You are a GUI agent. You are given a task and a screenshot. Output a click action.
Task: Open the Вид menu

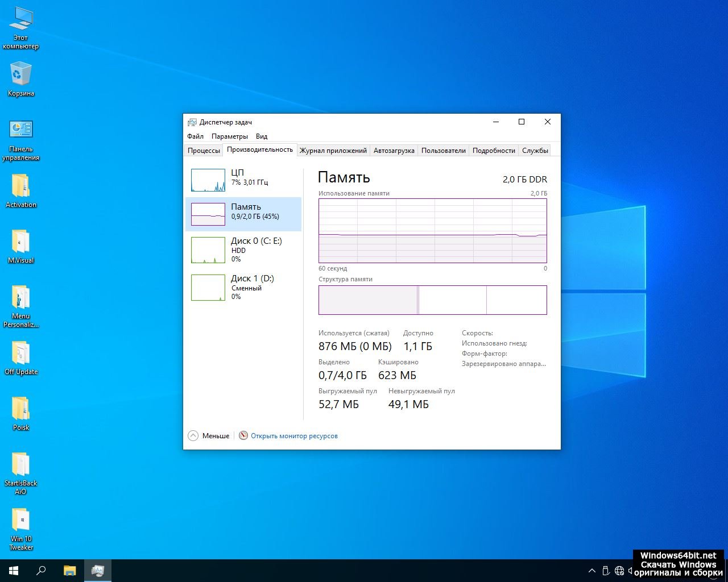click(x=261, y=136)
